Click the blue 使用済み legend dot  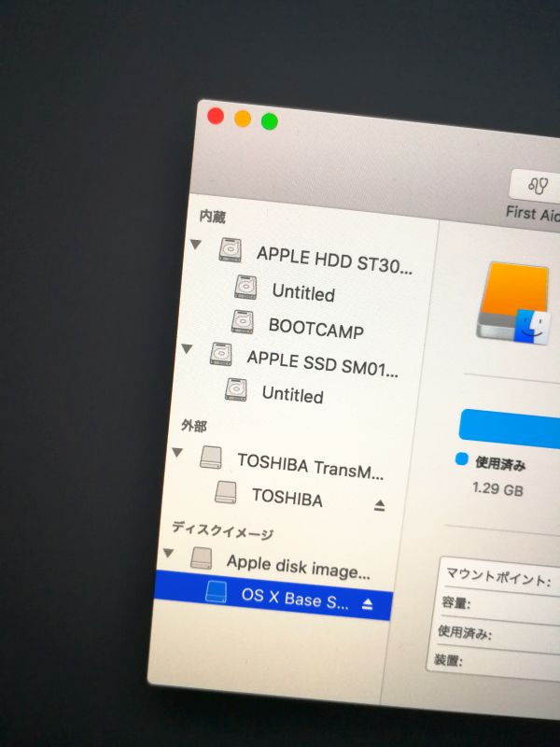point(462,458)
